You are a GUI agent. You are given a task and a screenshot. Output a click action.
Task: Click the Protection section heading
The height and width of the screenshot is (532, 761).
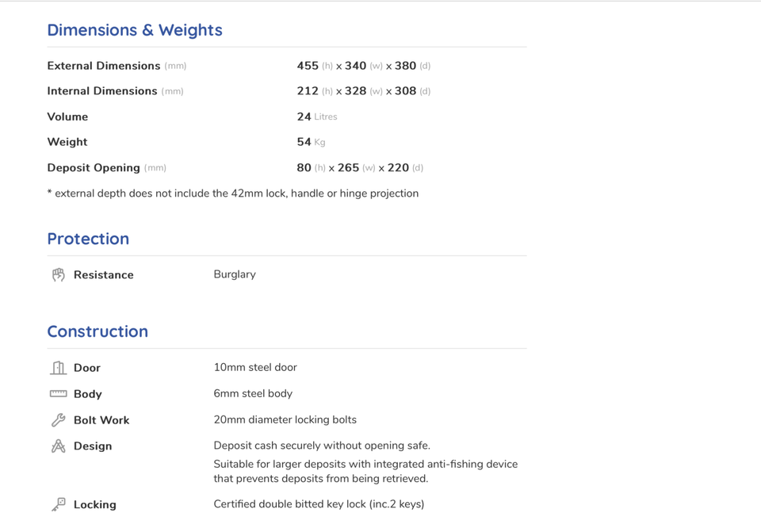[88, 239]
